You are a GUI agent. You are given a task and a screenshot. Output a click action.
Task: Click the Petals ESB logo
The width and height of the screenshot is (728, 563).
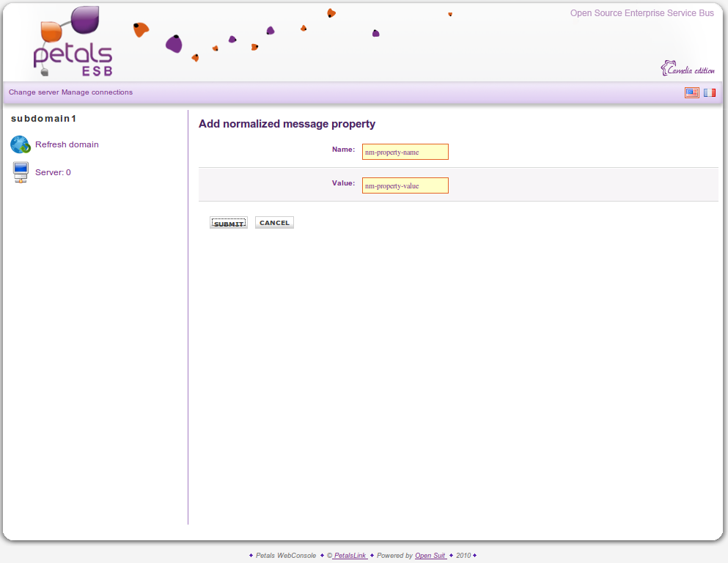(73, 43)
